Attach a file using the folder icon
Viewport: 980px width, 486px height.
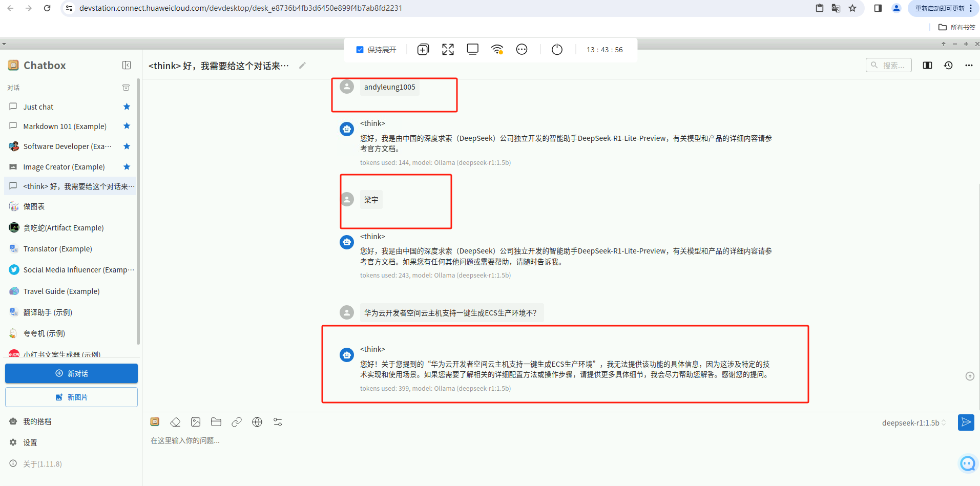coord(216,422)
